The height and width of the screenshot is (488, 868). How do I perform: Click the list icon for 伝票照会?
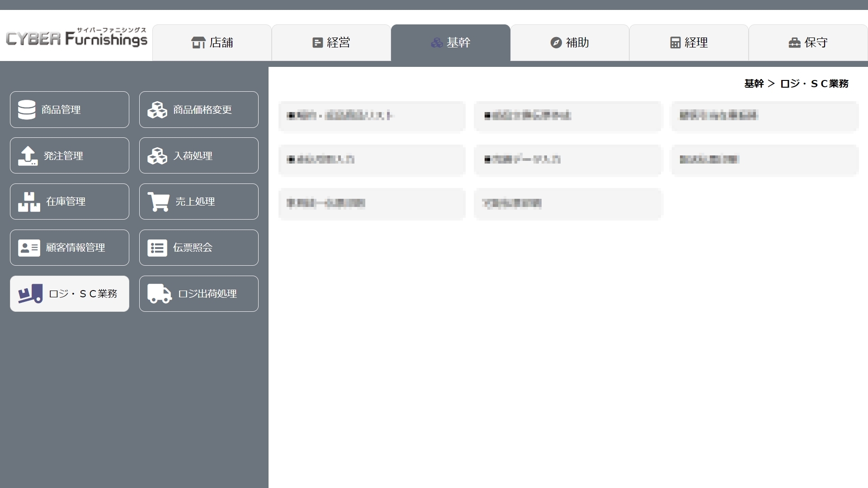click(157, 248)
